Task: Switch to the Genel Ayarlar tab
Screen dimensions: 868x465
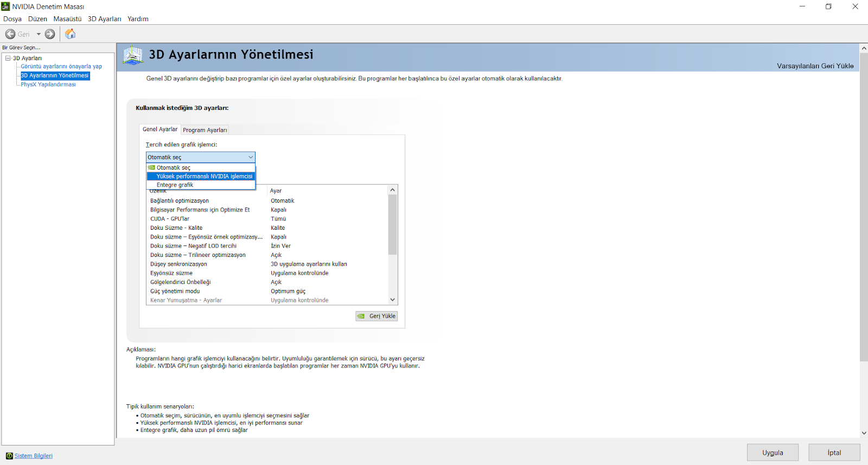Action: click(x=160, y=130)
